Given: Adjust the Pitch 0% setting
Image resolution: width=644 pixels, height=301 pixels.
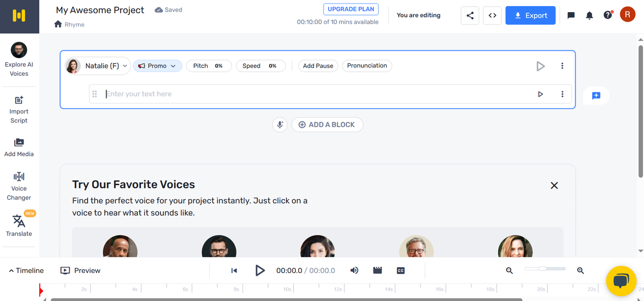Looking at the screenshot, I should pos(209,66).
